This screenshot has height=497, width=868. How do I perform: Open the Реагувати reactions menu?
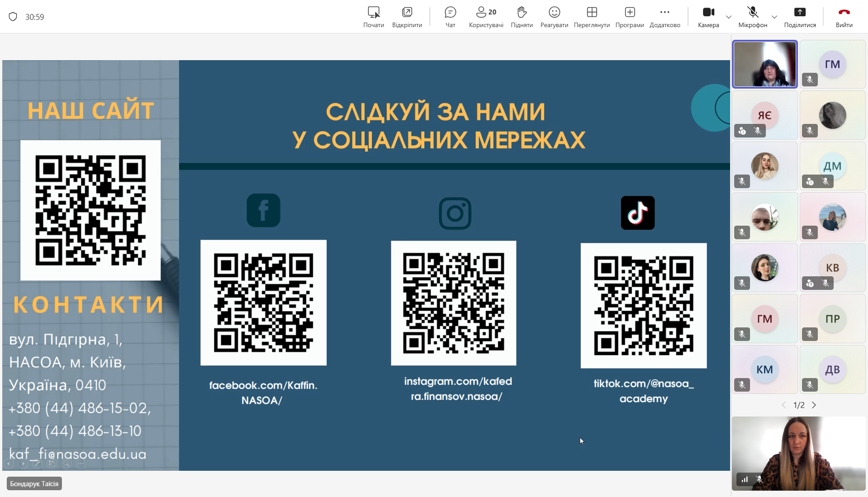tap(554, 17)
